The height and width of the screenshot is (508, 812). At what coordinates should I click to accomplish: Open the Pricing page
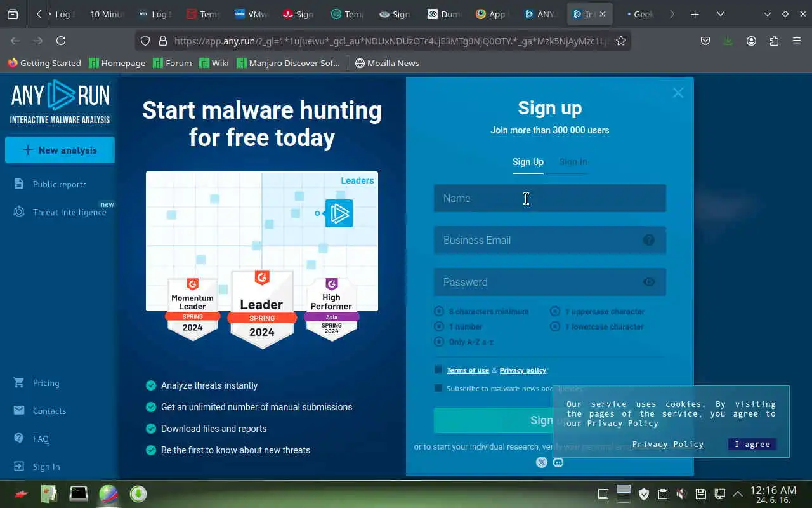46,383
